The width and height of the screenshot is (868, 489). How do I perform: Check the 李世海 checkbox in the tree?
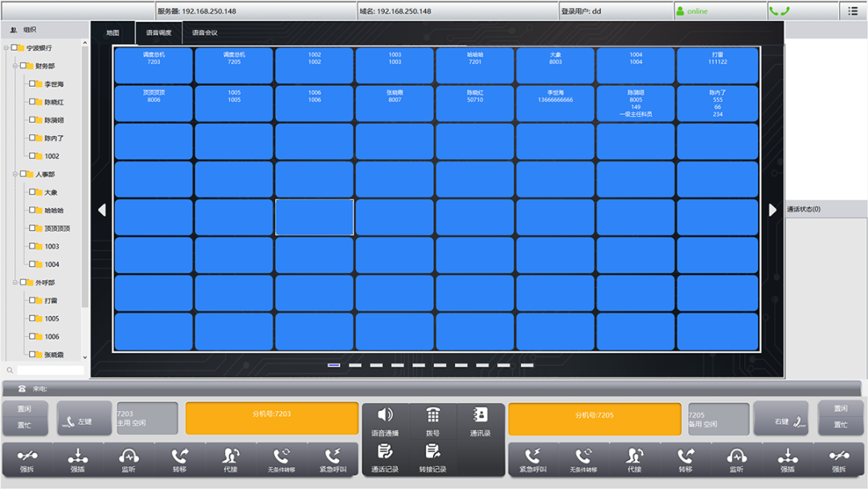(x=32, y=84)
